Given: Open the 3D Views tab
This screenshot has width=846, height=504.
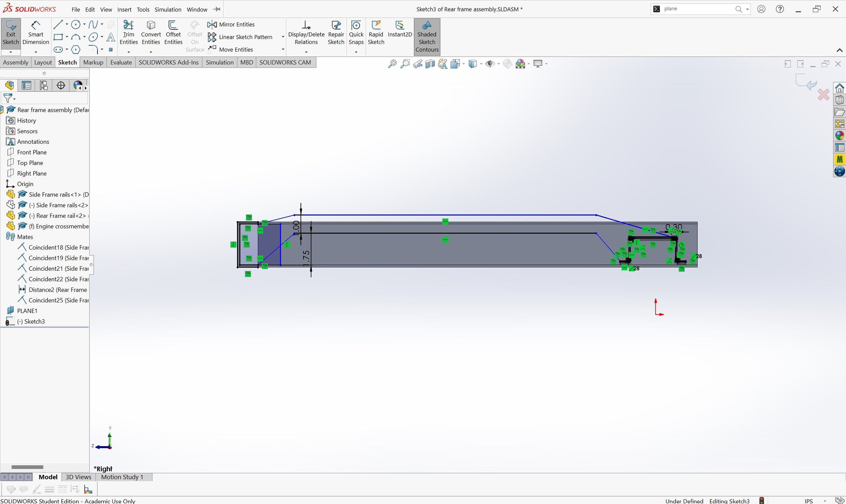Looking at the screenshot, I should click(x=78, y=477).
